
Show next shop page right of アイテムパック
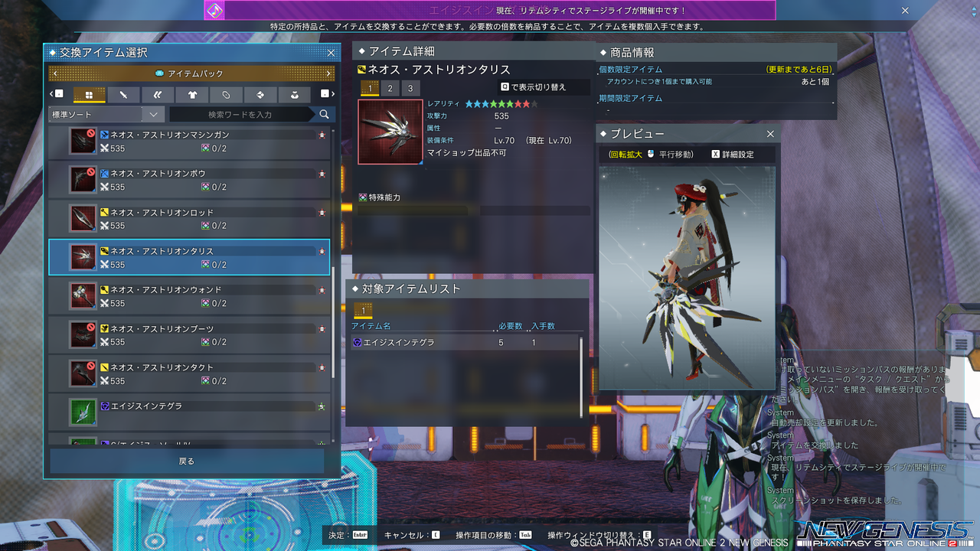(329, 73)
